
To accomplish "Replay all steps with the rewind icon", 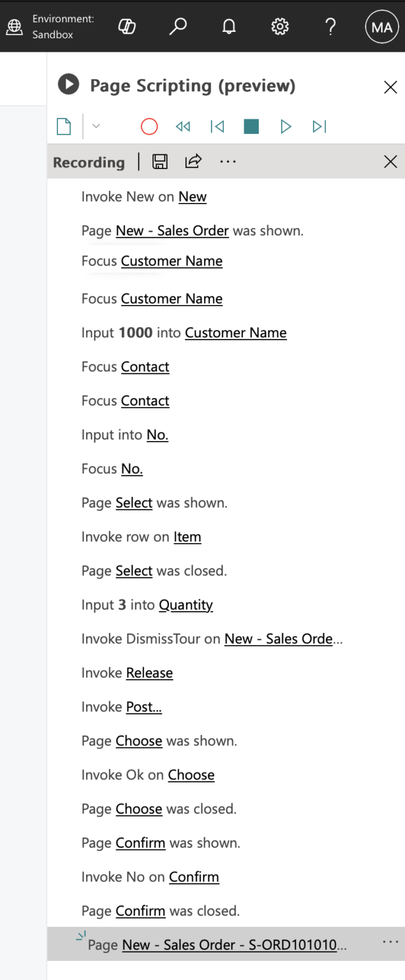I will [183, 126].
